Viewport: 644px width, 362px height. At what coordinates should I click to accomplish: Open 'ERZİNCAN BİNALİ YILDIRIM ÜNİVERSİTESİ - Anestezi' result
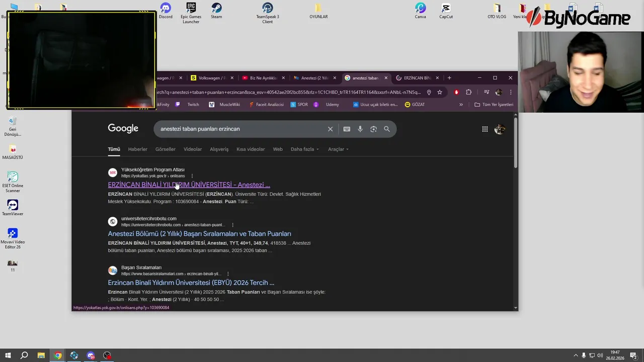(x=189, y=185)
